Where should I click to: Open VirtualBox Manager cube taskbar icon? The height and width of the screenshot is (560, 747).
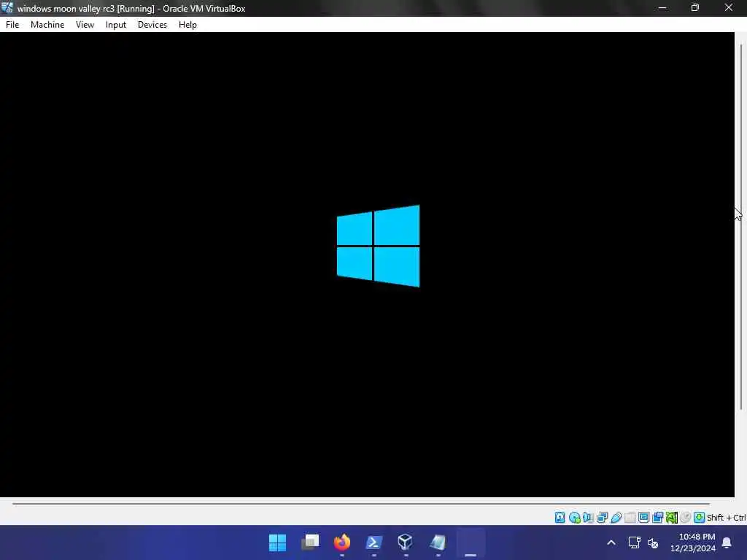[x=406, y=542]
